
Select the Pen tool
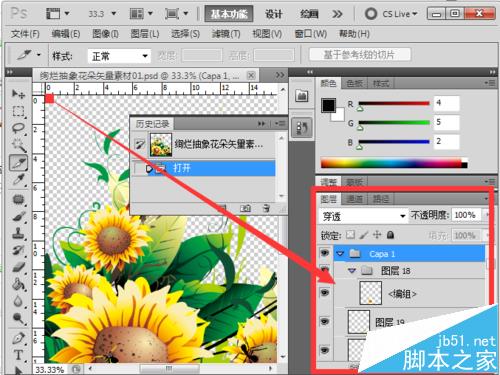coord(18,338)
